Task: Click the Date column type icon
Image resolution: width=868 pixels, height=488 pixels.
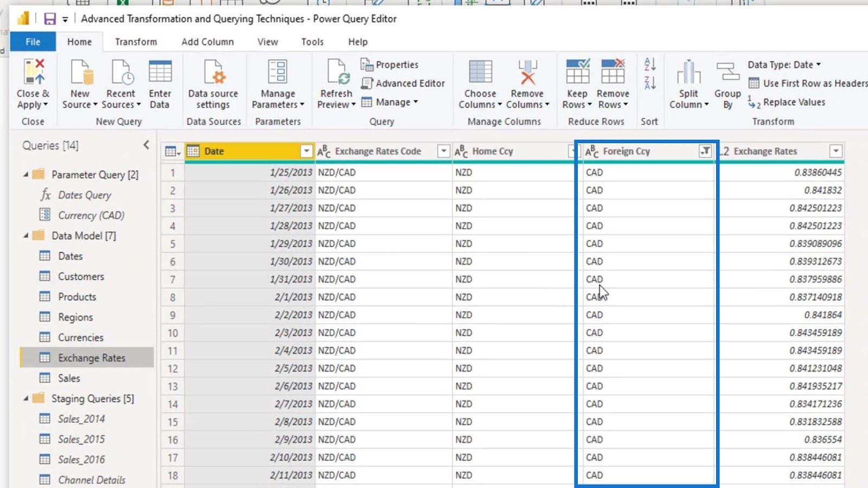Action: (x=193, y=151)
